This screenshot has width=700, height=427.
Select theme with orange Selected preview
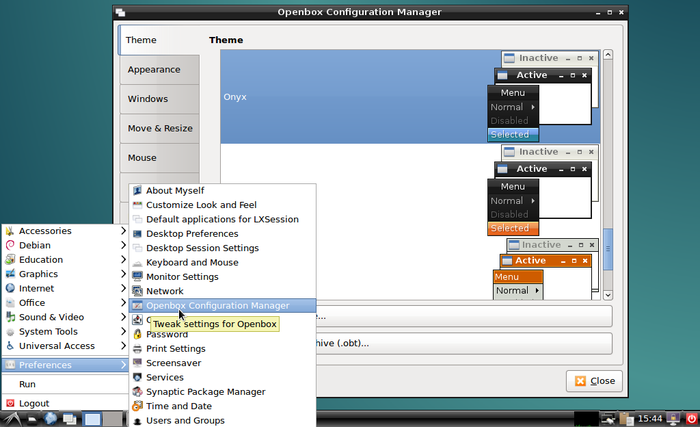click(x=410, y=190)
